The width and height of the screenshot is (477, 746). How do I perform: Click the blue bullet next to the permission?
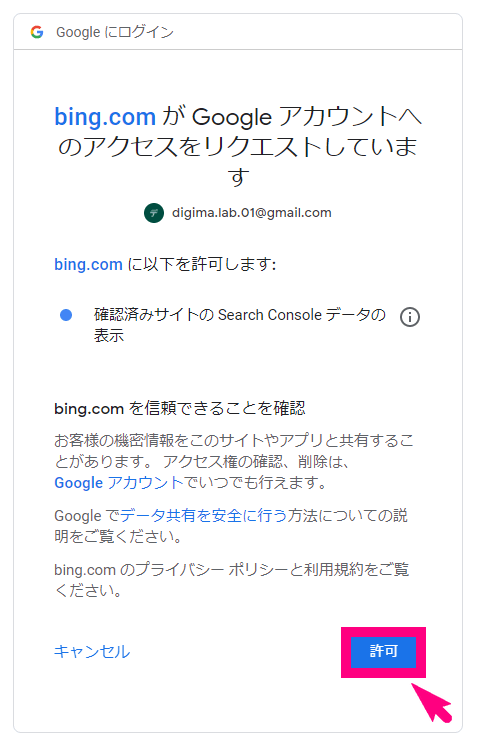tap(66, 315)
